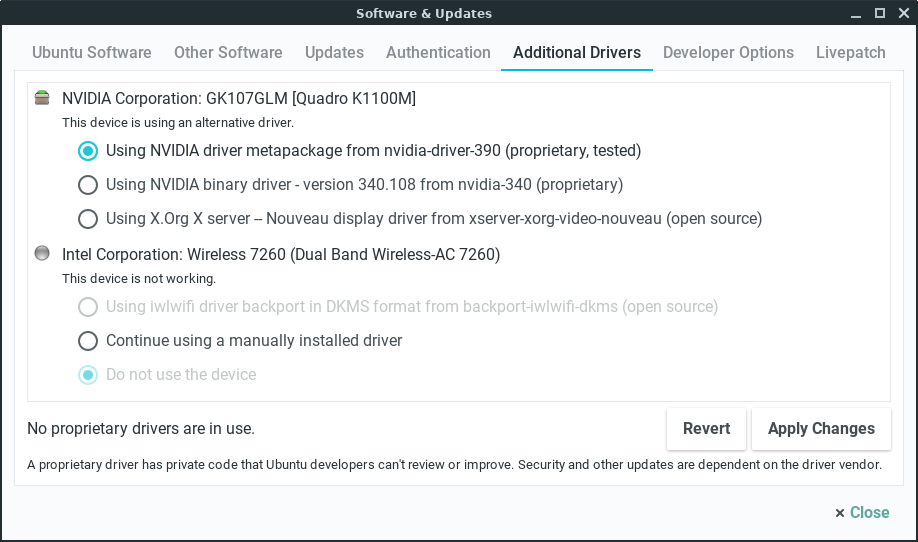
Task: Close window using title bar X
Action: tap(901, 14)
